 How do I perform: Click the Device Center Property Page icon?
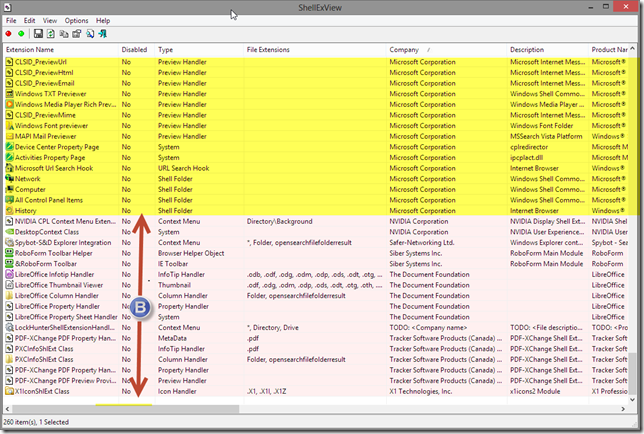[x=9, y=147]
